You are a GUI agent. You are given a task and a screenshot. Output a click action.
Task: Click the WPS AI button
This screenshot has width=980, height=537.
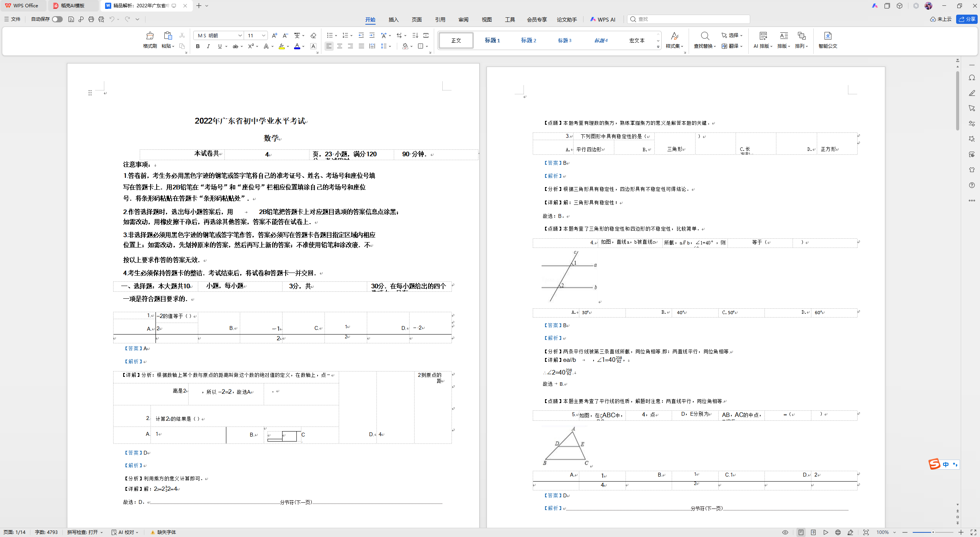tap(603, 20)
